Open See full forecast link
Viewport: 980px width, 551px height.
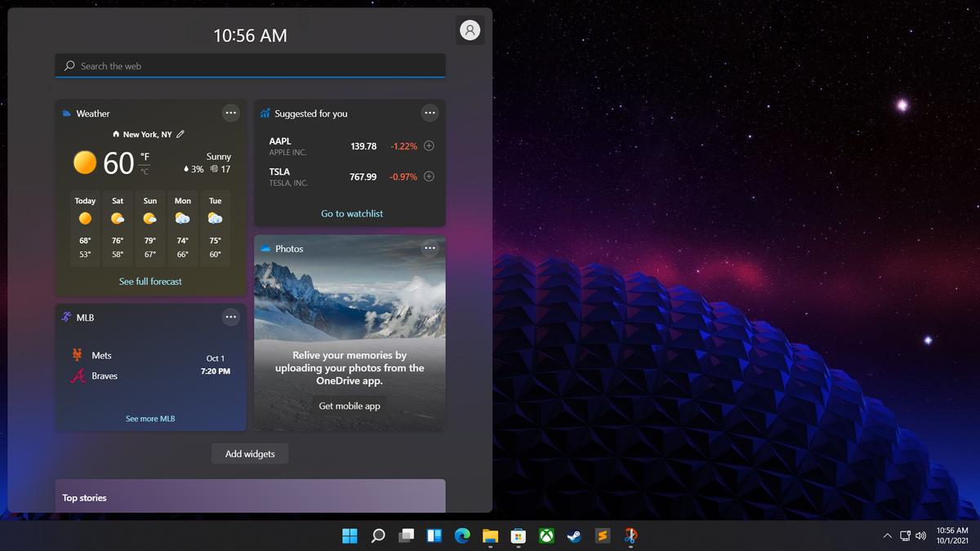150,281
